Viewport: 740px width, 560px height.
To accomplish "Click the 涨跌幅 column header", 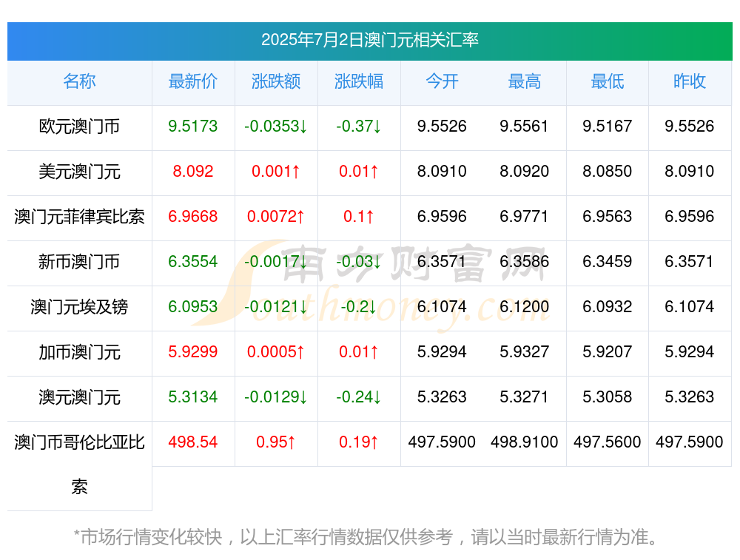I will (x=359, y=81).
